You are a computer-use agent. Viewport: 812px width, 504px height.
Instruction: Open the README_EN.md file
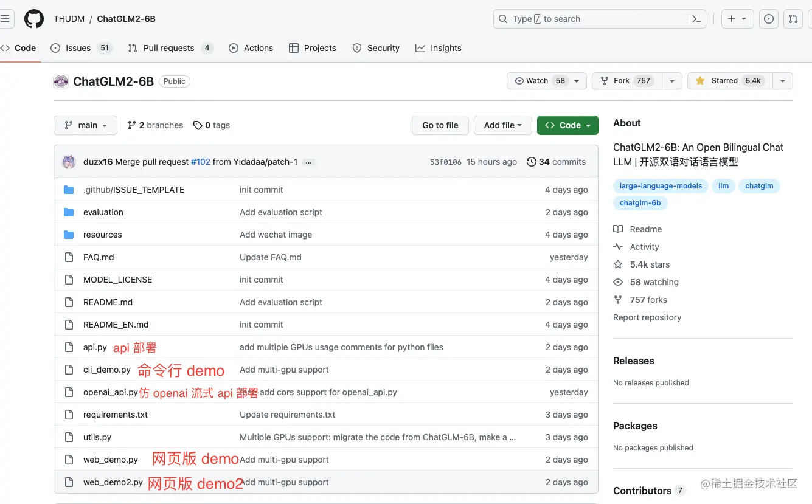point(116,325)
